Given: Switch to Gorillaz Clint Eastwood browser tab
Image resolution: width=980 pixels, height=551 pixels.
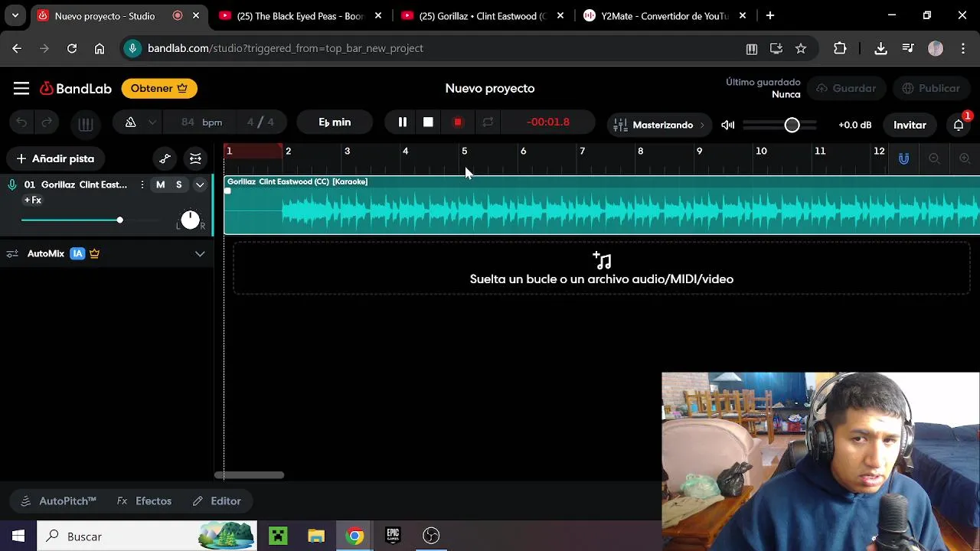Looking at the screenshot, I should point(482,15).
